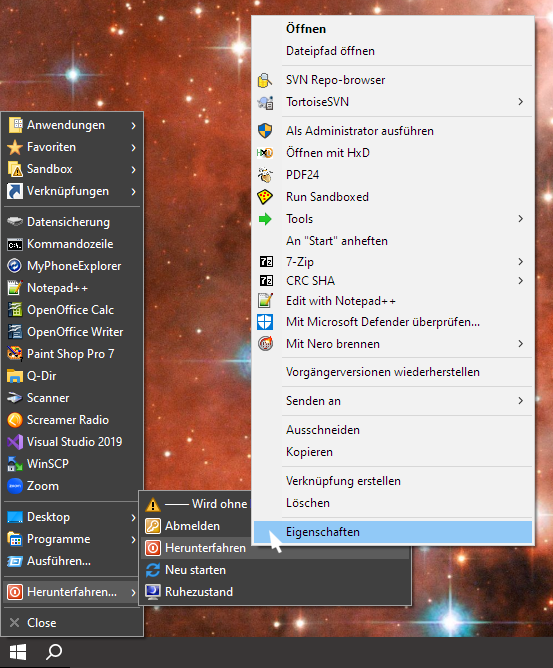This screenshot has width=553, height=668.
Task: Click the MyPhoneExplorer icon
Action: (x=15, y=266)
